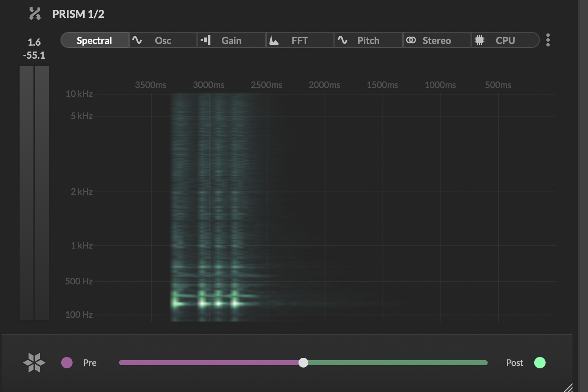Click the Osc sine wave icon
The height and width of the screenshot is (392, 588).
[x=137, y=40]
